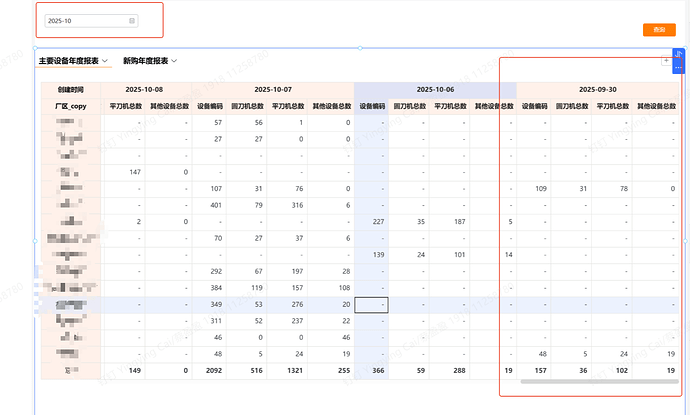The width and height of the screenshot is (690, 415).
Task: Expand the 新购年度报表 dropdown arrow
Action: pyautogui.click(x=175, y=62)
